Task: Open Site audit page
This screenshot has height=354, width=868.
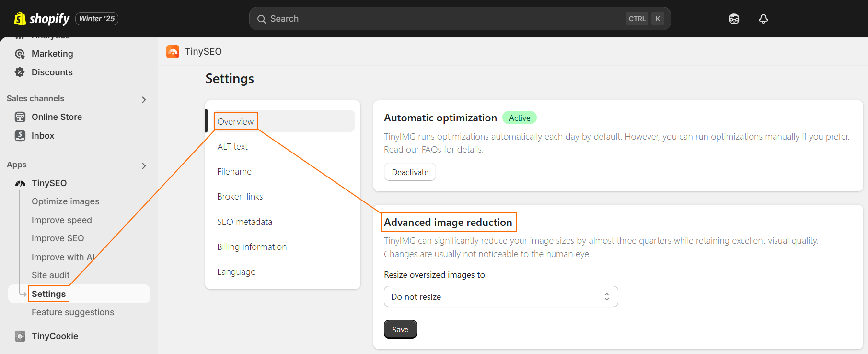Action: tap(50, 275)
